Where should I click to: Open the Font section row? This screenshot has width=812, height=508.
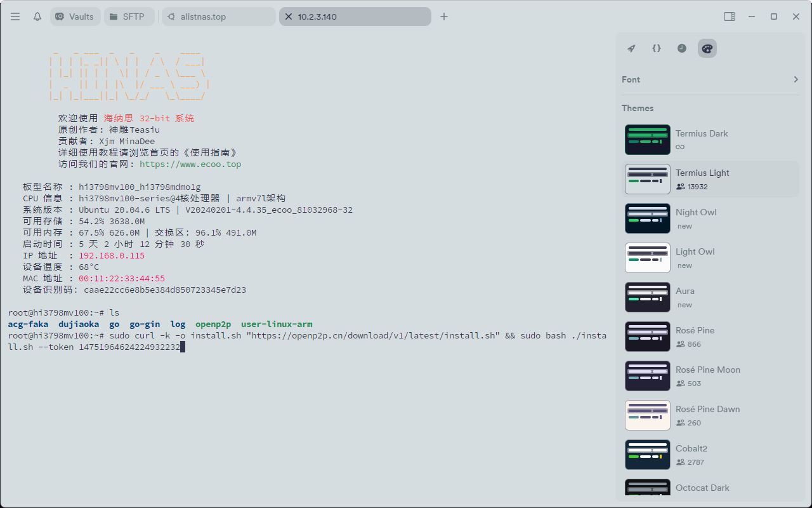point(710,79)
